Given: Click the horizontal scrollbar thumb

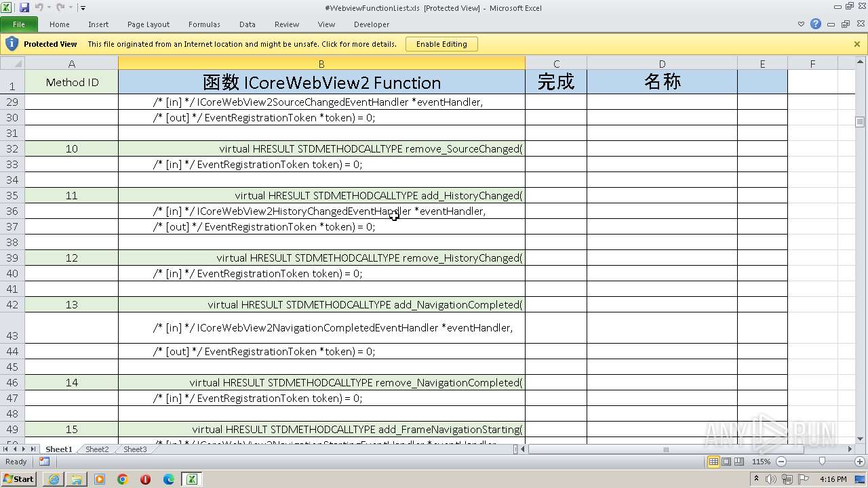Looking at the screenshot, I should pyautogui.click(x=665, y=449).
